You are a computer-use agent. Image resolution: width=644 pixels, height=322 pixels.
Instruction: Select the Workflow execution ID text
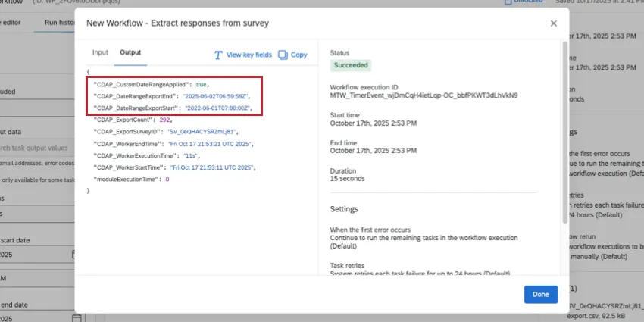(424, 96)
